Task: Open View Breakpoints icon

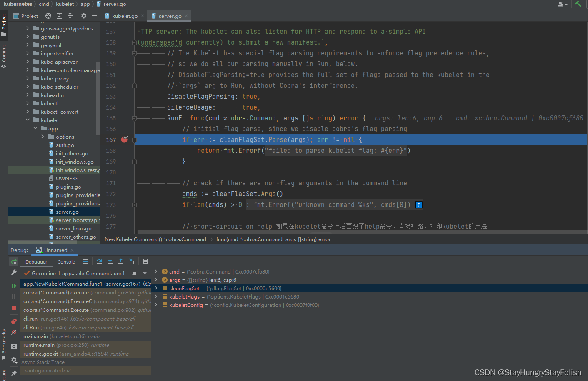Action: tap(14, 321)
